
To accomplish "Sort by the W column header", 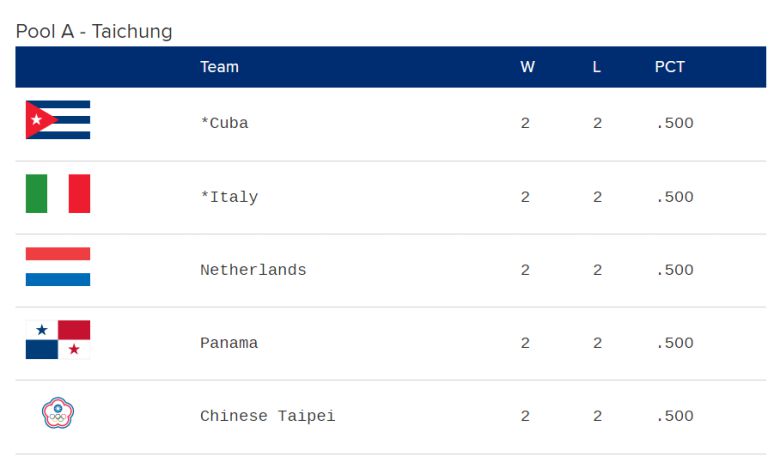I will coord(527,67).
